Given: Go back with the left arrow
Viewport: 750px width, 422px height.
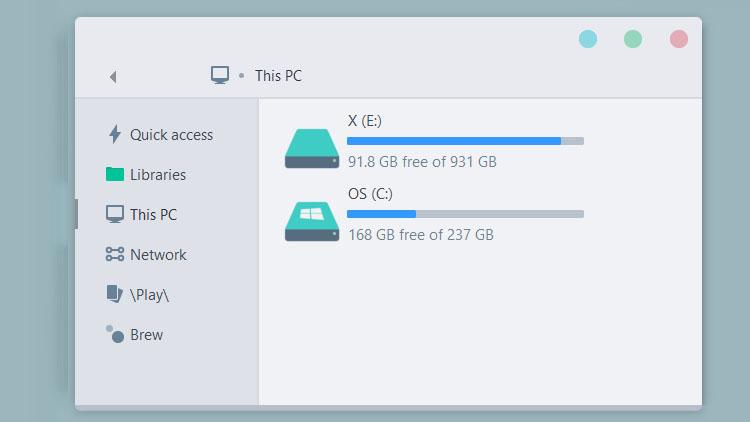Looking at the screenshot, I should tap(113, 77).
